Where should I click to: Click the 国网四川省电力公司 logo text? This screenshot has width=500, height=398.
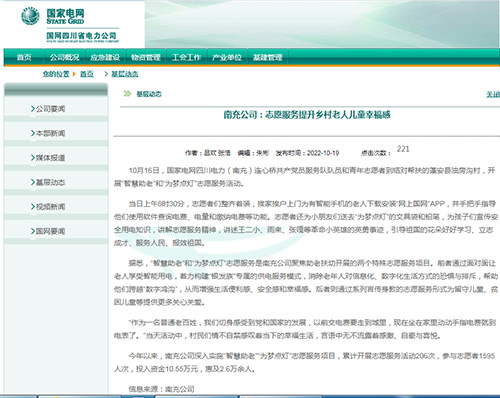82,36
